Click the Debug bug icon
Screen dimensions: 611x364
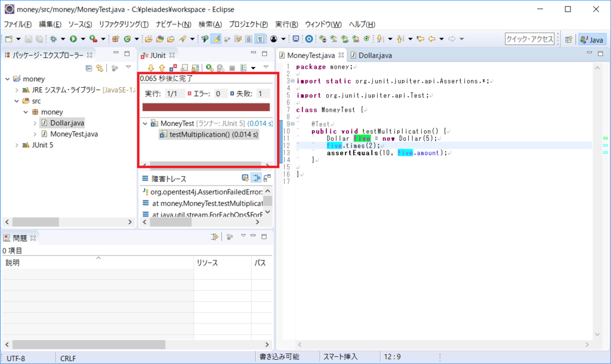point(53,39)
